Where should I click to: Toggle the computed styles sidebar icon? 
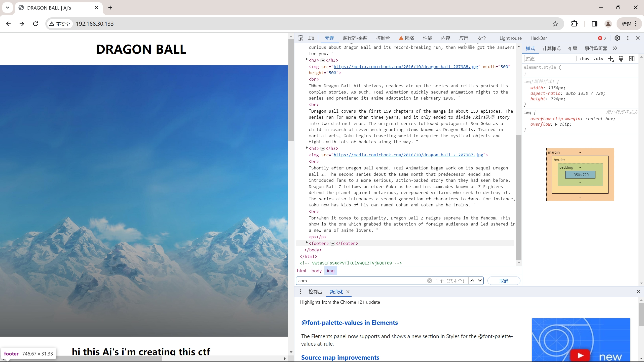point(632,59)
